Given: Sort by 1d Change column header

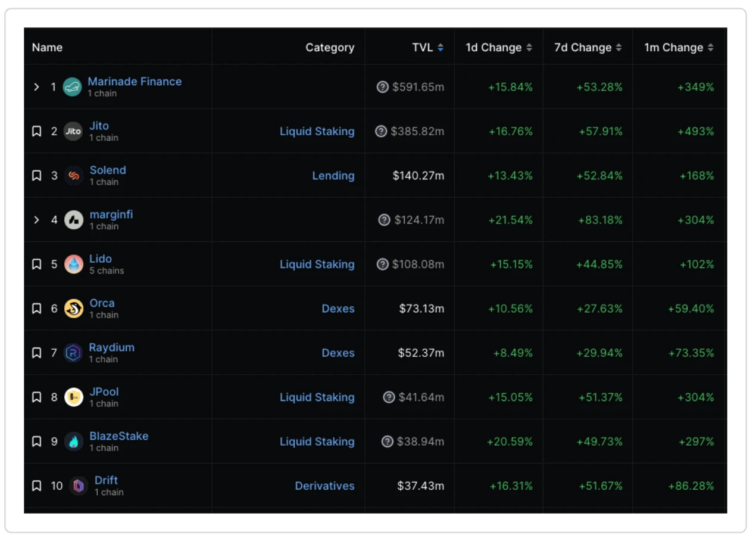Looking at the screenshot, I should coord(529,48).
